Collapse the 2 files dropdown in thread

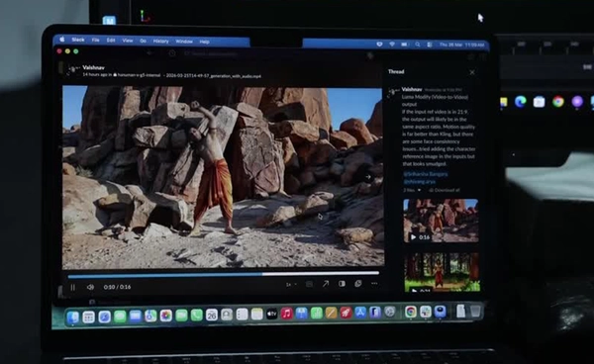(x=412, y=190)
